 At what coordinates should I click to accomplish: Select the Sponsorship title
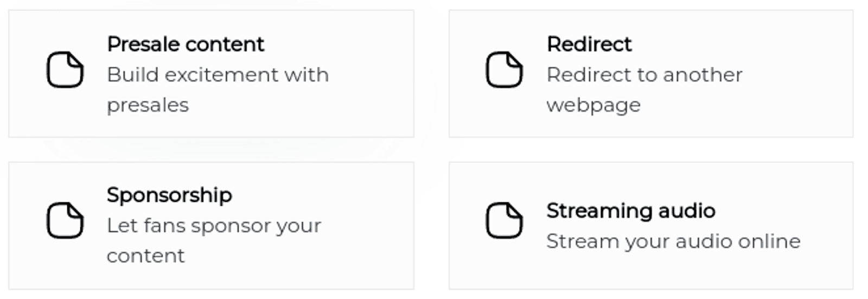[x=169, y=195]
